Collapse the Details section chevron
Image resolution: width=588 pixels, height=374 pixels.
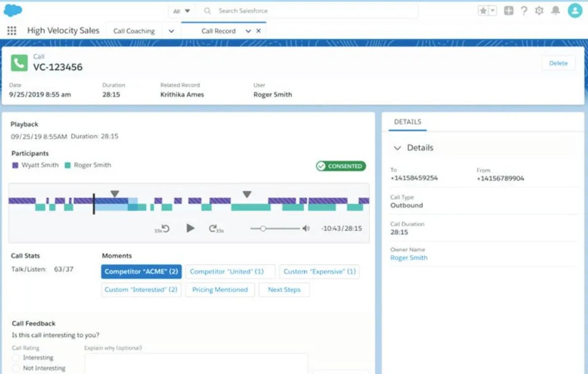click(x=397, y=148)
